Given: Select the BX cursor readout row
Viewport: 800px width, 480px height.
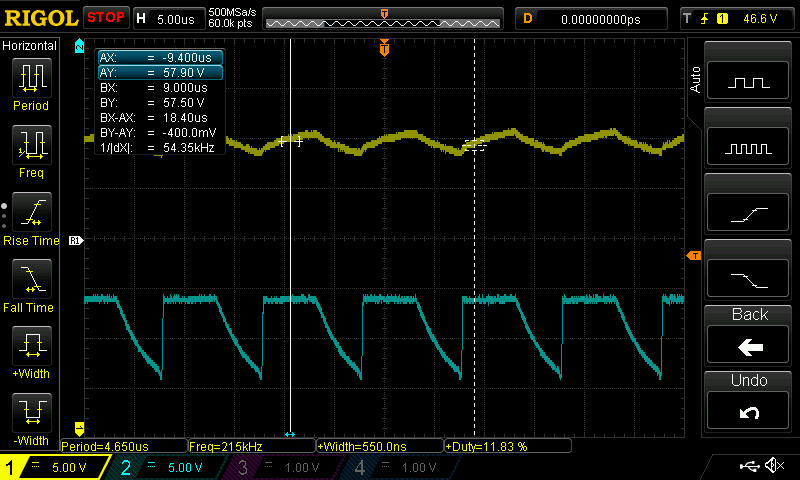Looking at the screenshot, I should pos(161,88).
